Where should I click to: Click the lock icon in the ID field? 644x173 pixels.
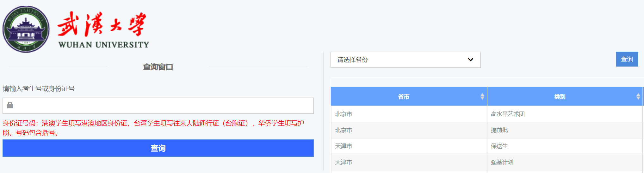(10, 105)
